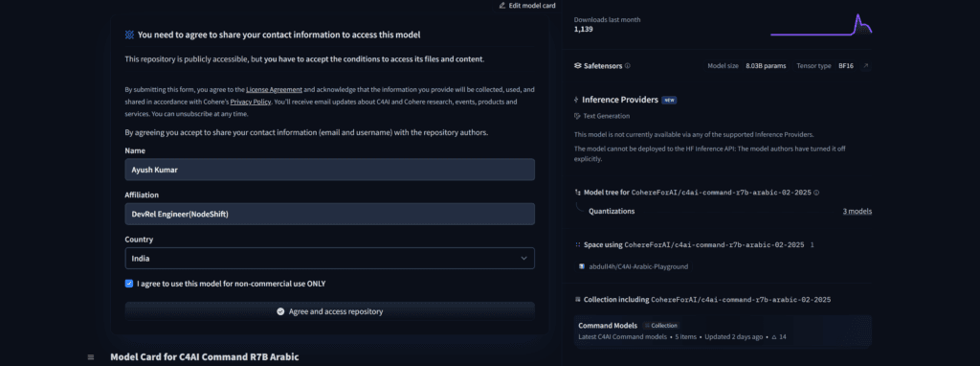Screen dimensions: 980x366
Task: Open the table-of-contents menu icon beside Model Card
Action: [x=91, y=357]
